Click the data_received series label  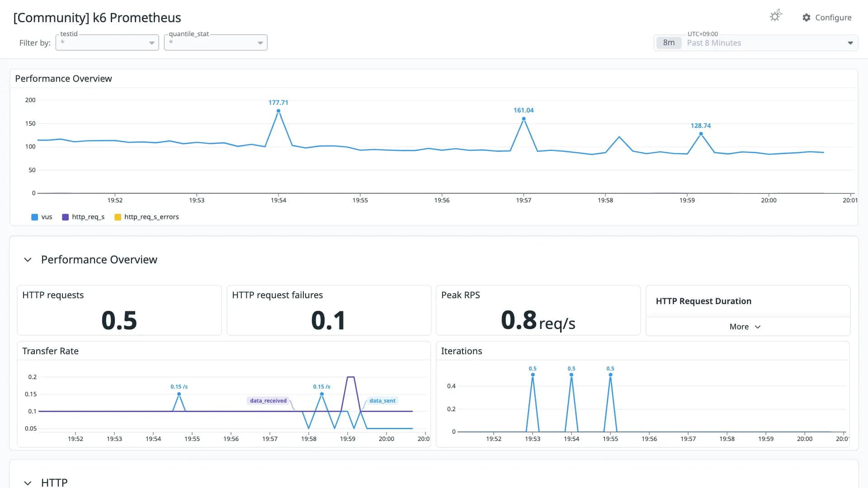[268, 401]
